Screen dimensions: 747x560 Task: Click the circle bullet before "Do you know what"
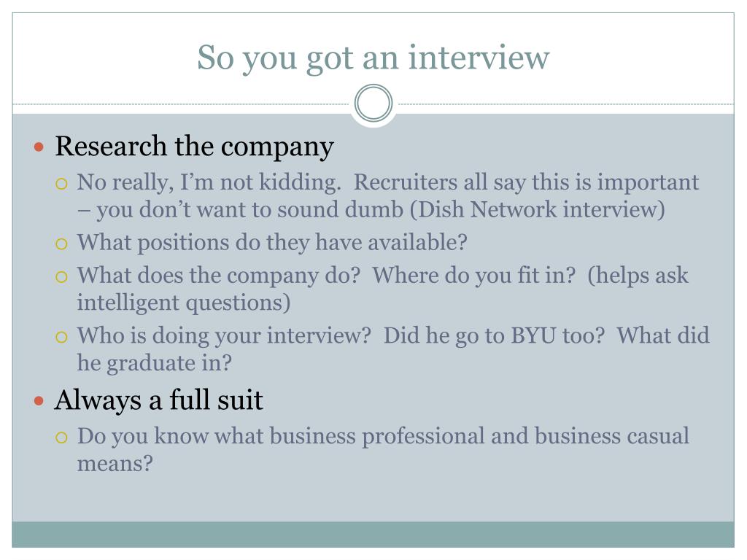tap(61, 438)
